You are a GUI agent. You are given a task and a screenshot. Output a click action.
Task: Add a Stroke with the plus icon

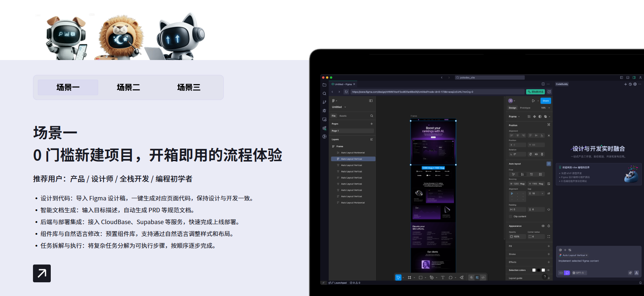549,254
